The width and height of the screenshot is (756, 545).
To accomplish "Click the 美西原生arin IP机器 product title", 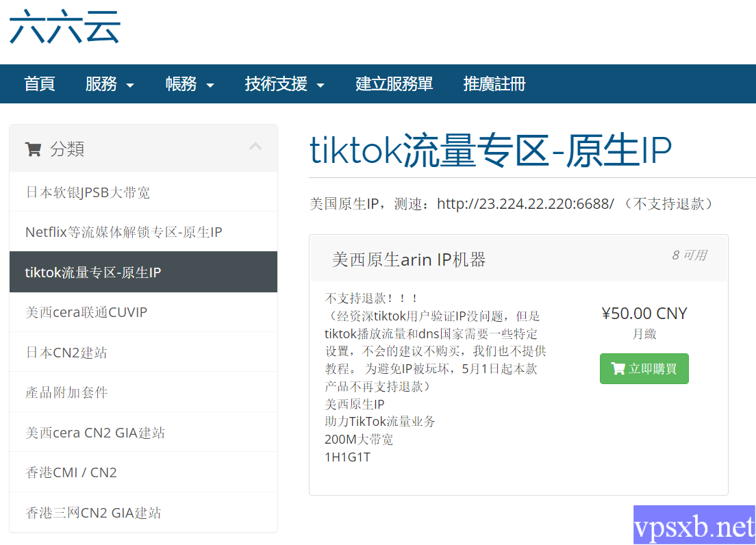I will tap(409, 259).
